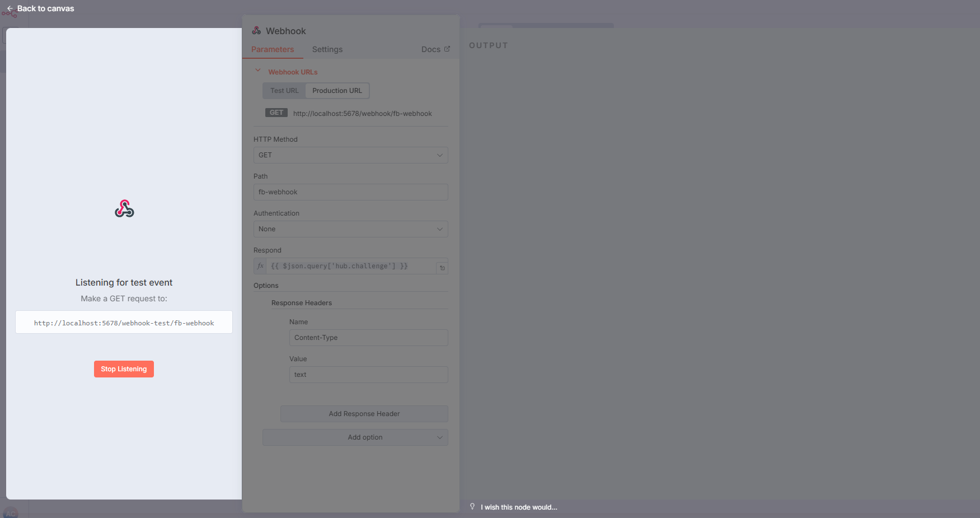Click the lightbulb icon near 'I wish this node would...'
Image resolution: width=980 pixels, height=518 pixels.
pyautogui.click(x=472, y=506)
